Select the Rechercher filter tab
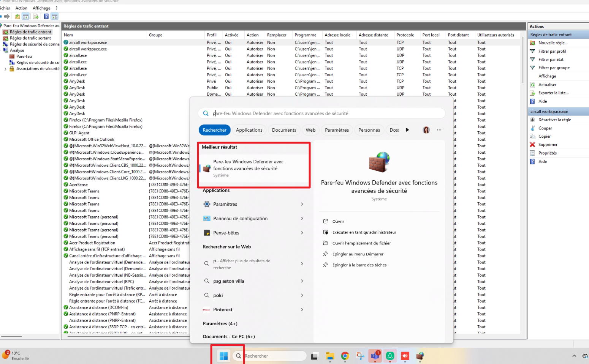Screen dimensions: 589x364 pyautogui.click(x=215, y=130)
